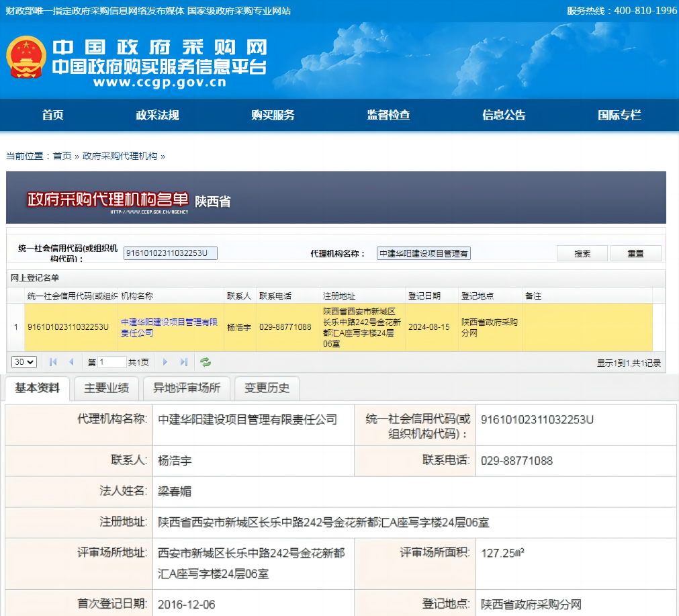Open 监督检查 navigation item

388,115
